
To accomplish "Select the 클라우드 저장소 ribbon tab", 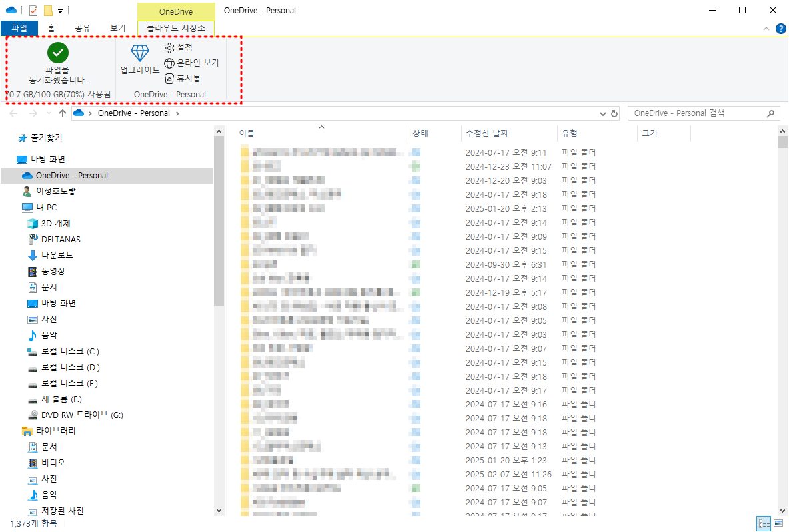I will (x=176, y=28).
